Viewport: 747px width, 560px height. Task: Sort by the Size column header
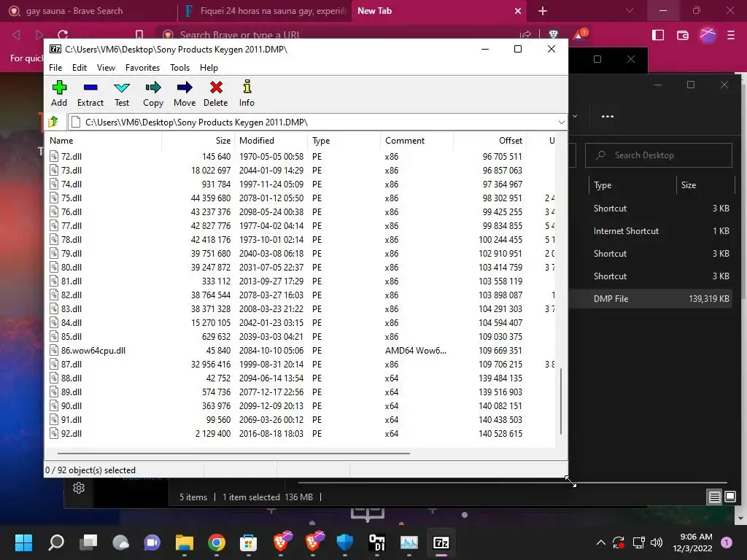198,141
